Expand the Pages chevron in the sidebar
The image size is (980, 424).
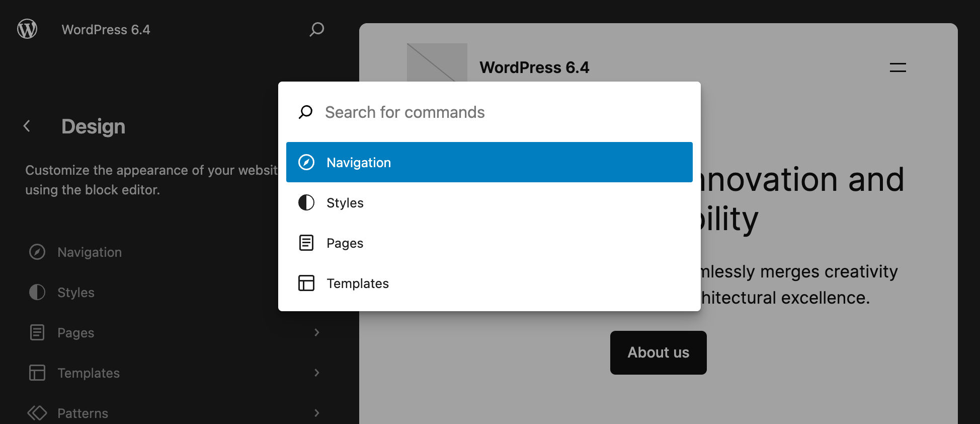click(x=317, y=332)
